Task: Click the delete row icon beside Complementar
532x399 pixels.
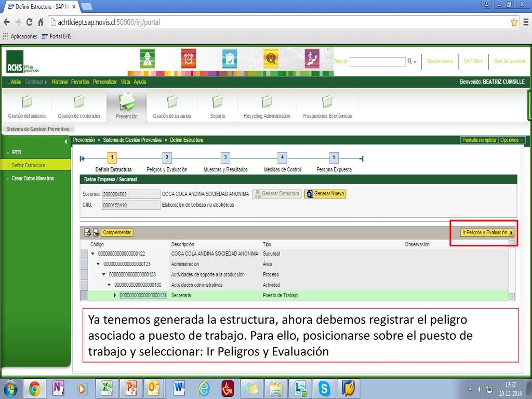Action: tap(96, 232)
